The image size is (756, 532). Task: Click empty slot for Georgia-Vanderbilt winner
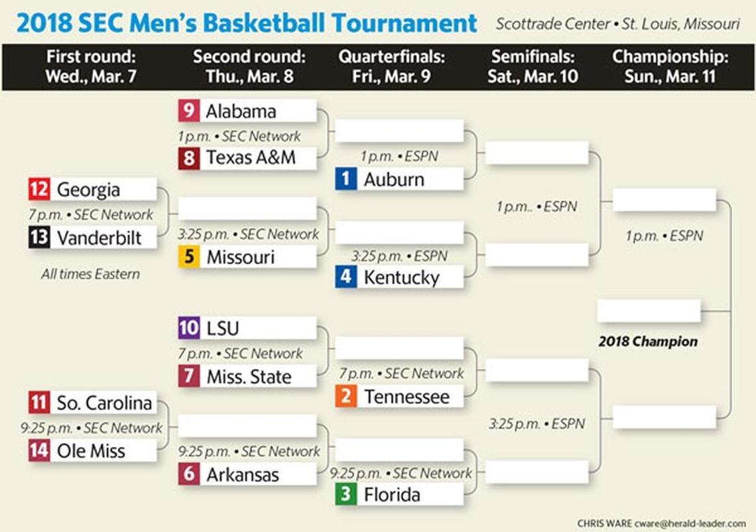click(247, 208)
